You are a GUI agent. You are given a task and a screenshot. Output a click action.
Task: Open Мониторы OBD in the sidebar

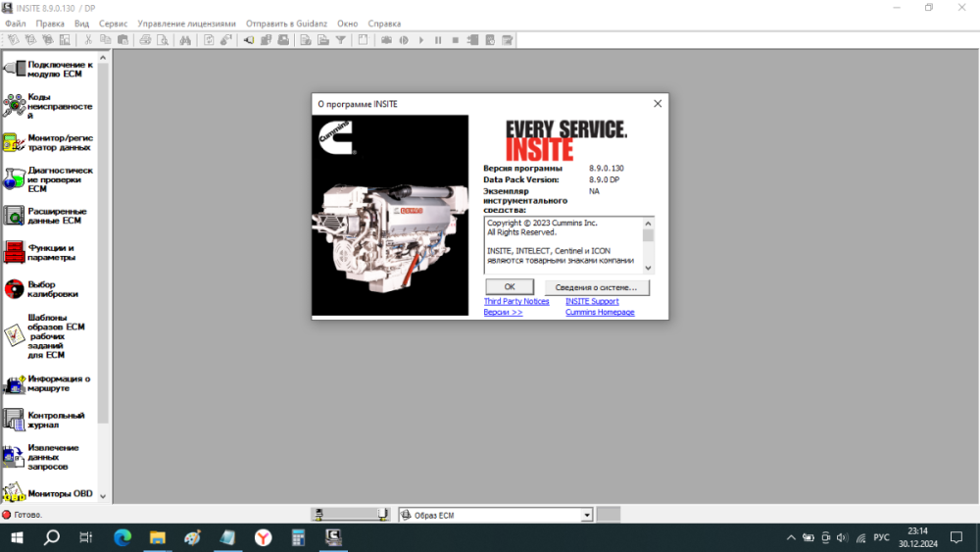49,493
